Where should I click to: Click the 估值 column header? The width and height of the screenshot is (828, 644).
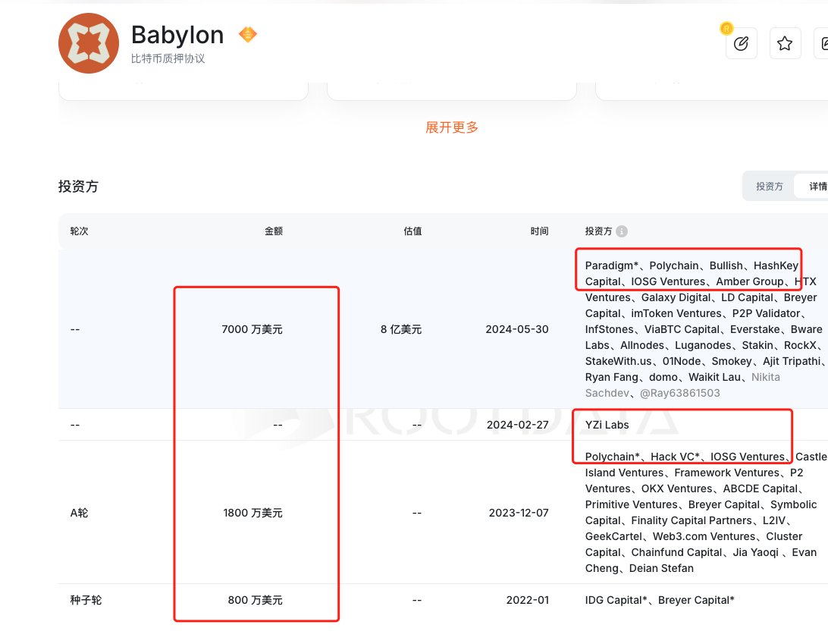(412, 231)
